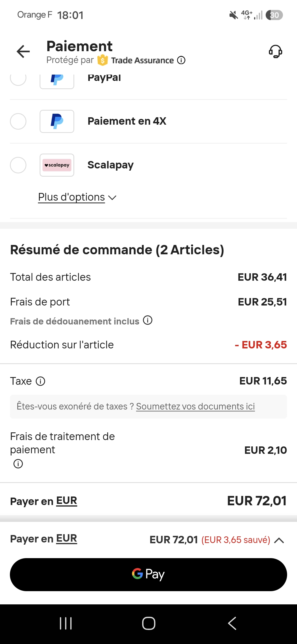Select the Paiement en 4X radio button
The image size is (297, 644).
pyautogui.click(x=18, y=121)
